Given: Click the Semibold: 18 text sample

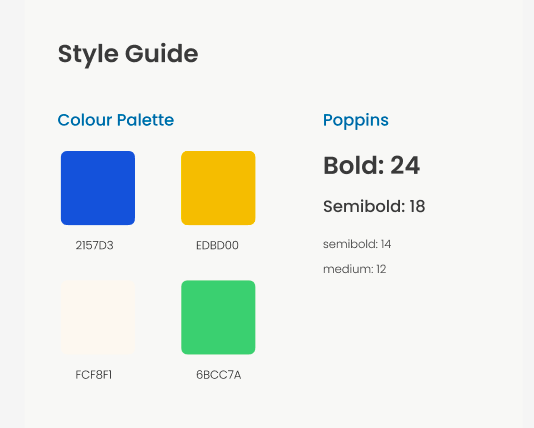Looking at the screenshot, I should pyautogui.click(x=374, y=206).
